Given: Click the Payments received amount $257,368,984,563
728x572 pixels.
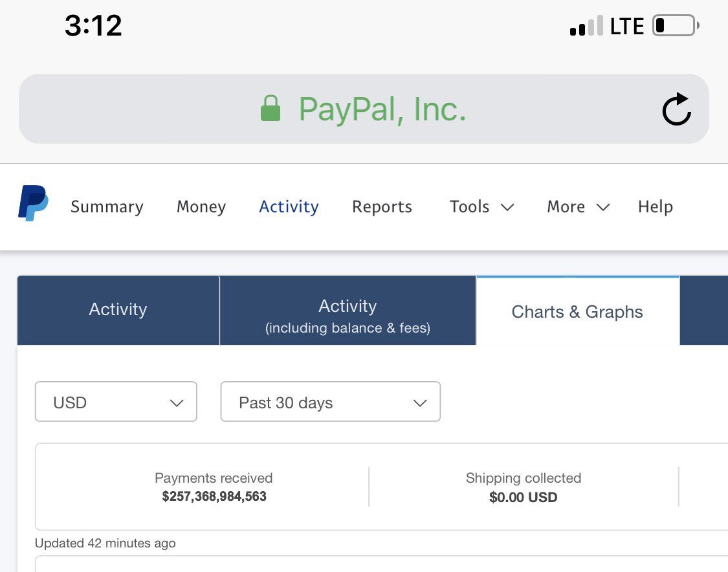Looking at the screenshot, I should tap(214, 496).
